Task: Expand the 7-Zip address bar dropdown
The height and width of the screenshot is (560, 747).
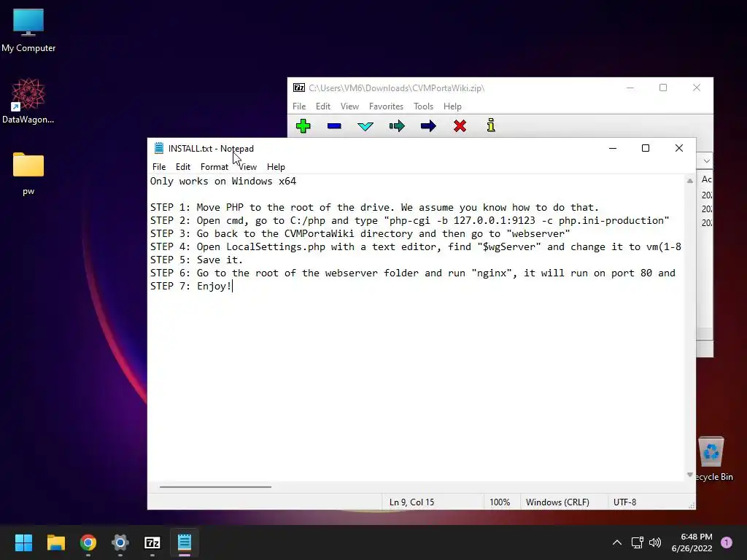Action: coord(706,161)
